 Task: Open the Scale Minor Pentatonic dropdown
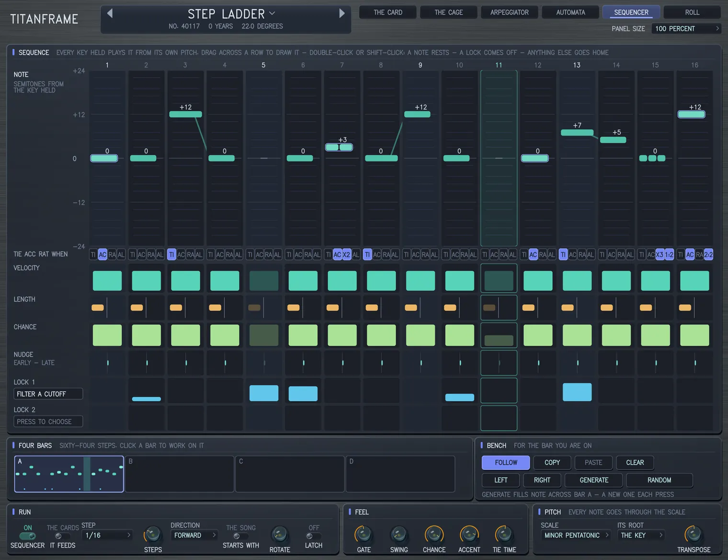coord(576,535)
